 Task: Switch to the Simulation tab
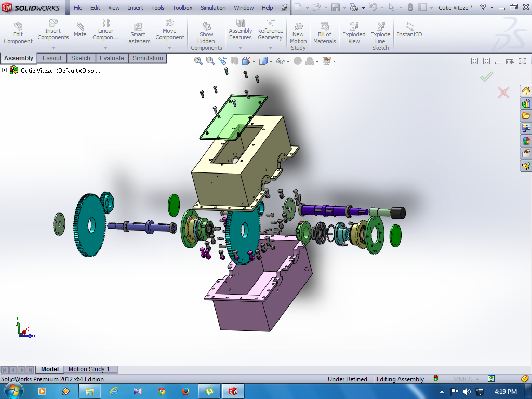pos(148,58)
